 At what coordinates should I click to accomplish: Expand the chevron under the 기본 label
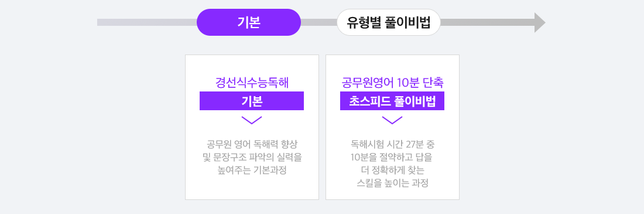252,120
